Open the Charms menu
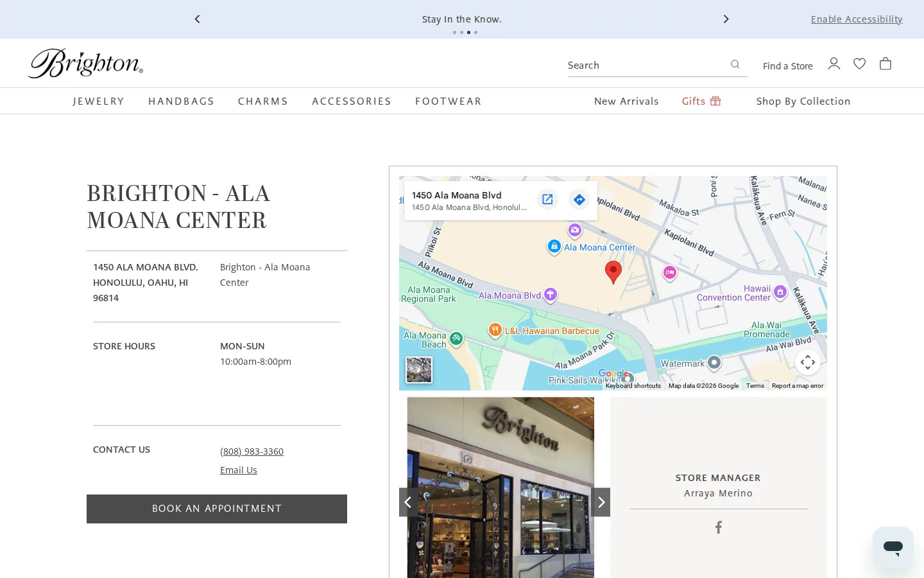The width and height of the screenshot is (924, 578). (263, 101)
